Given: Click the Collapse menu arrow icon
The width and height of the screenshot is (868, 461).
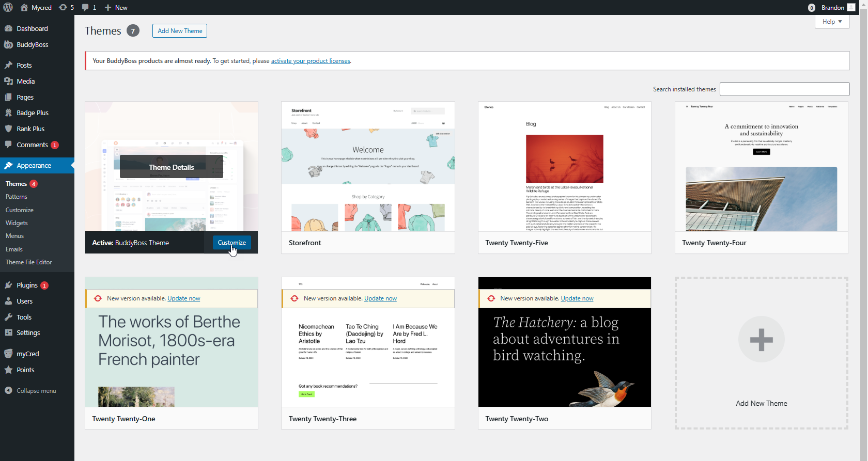Looking at the screenshot, I should 8,390.
